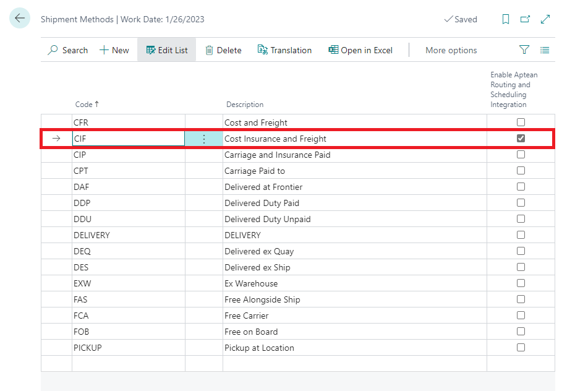Toggle the Edit List button
Screen dimensions: 588x391
(167, 50)
